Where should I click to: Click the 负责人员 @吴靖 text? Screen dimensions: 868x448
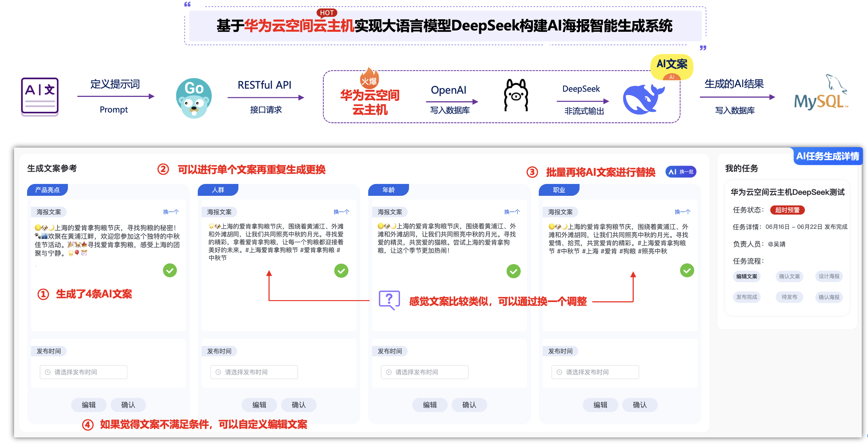(759, 244)
